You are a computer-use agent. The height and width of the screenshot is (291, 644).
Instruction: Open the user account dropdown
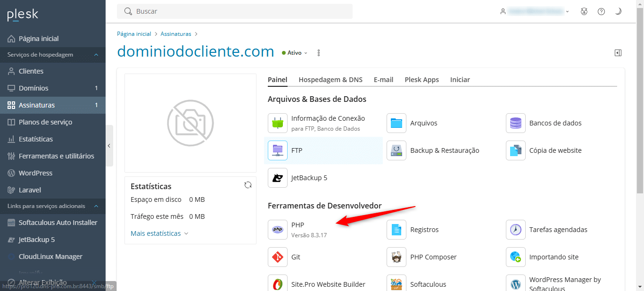(535, 11)
